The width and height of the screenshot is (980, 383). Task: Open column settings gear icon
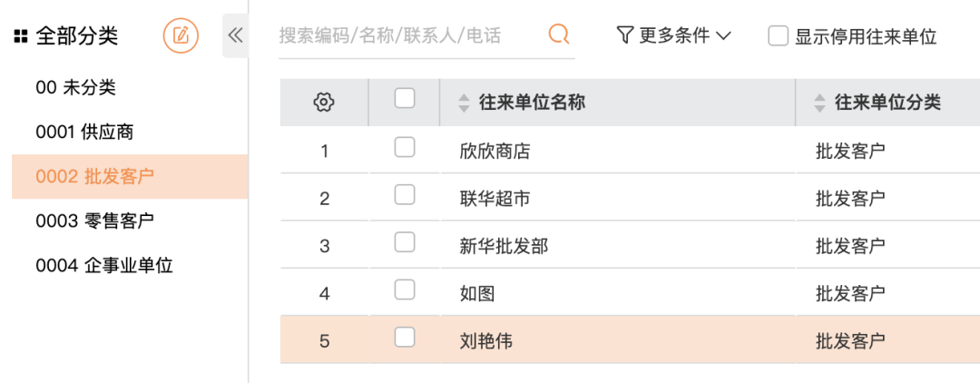324,103
